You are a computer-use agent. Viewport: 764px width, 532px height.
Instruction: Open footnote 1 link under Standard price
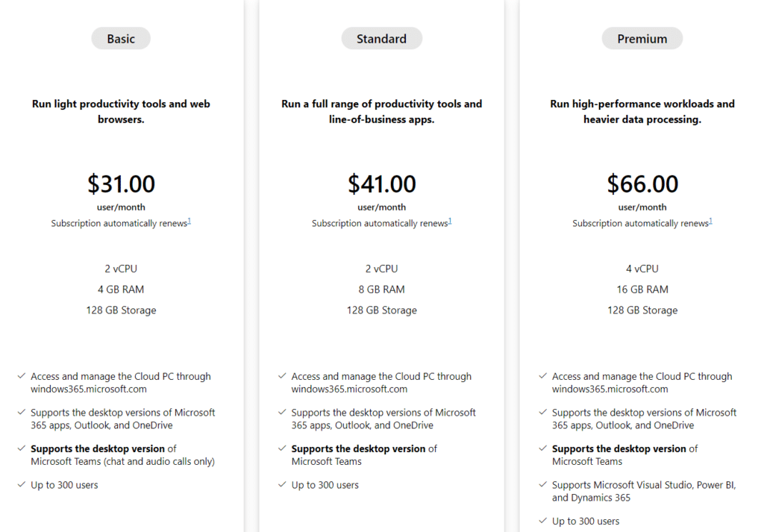tap(450, 221)
